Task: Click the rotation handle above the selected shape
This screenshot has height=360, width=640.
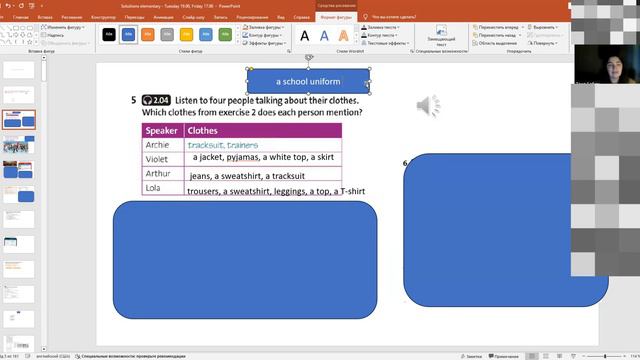Action: point(309,58)
